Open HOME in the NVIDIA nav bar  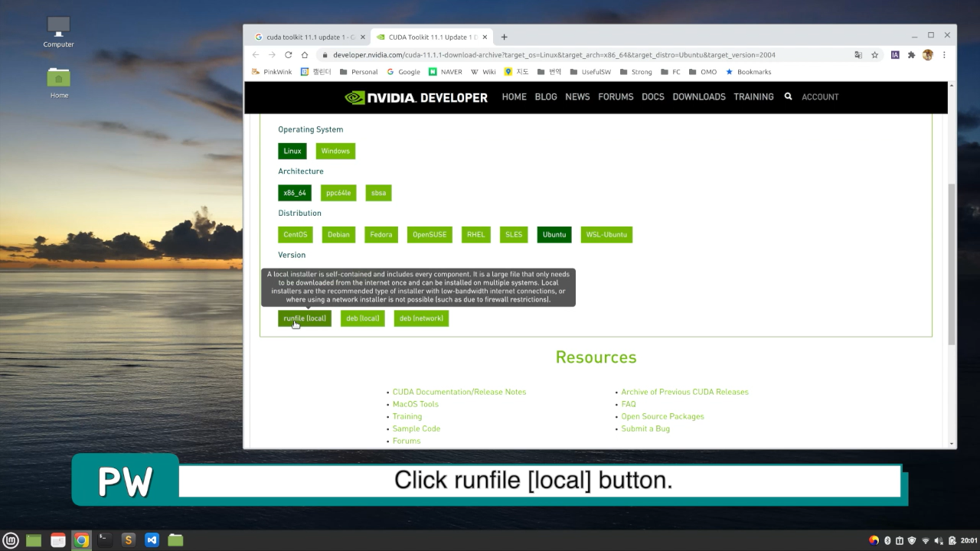[514, 96]
